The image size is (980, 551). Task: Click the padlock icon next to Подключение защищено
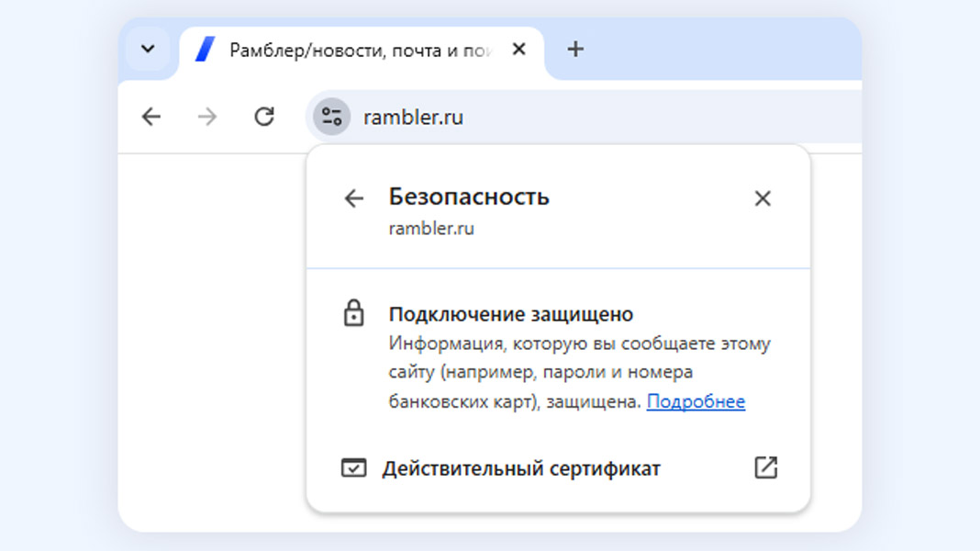[x=353, y=313]
